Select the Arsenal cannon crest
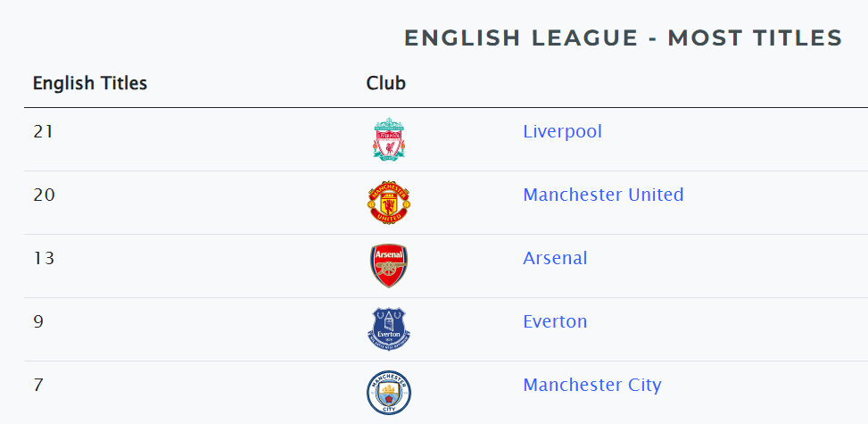Image resolution: width=868 pixels, height=424 pixels. [x=389, y=266]
